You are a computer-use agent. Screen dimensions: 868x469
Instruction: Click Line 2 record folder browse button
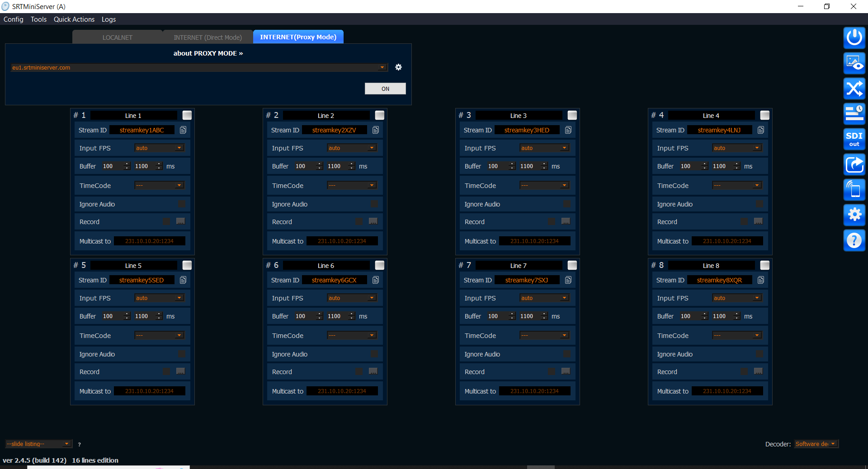[x=373, y=221]
